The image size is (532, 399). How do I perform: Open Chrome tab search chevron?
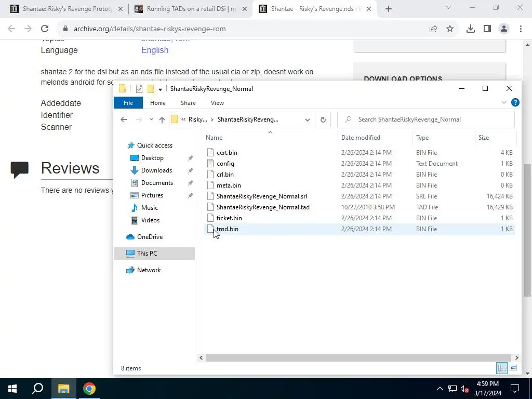coord(448,8)
